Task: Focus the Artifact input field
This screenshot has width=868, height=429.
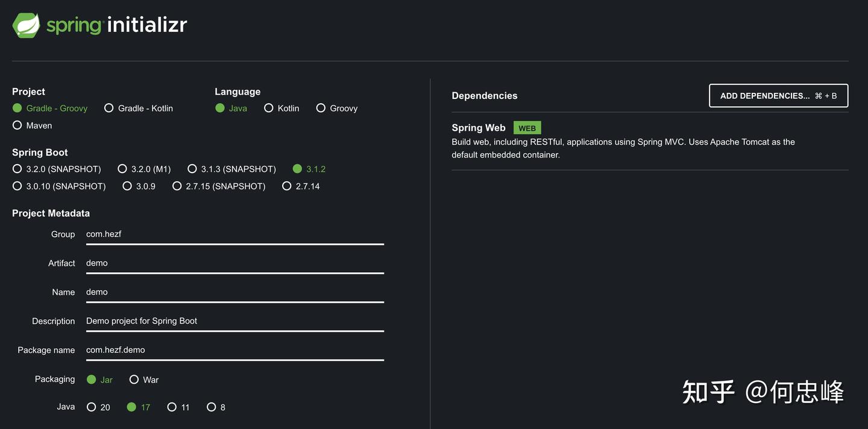Action: click(235, 263)
